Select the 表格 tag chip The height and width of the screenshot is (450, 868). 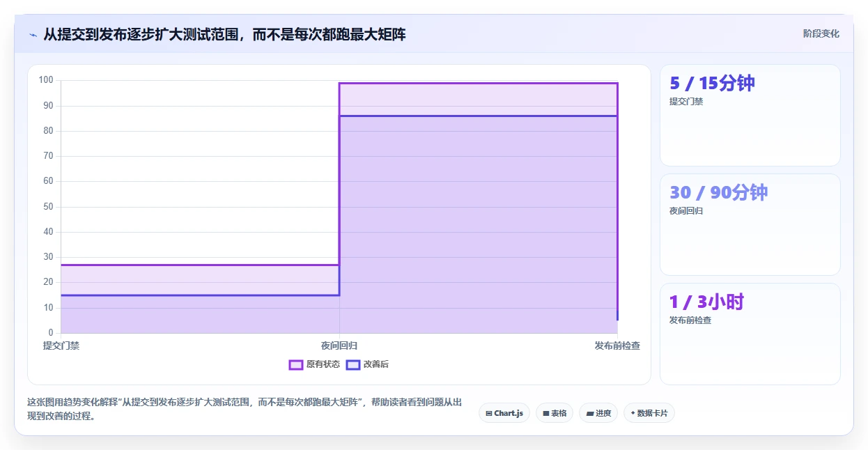tap(555, 413)
